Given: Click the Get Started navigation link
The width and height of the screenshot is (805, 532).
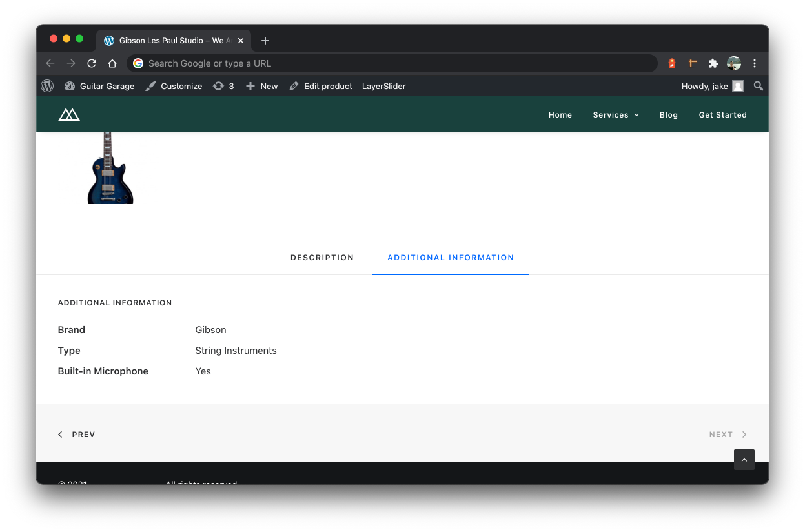Looking at the screenshot, I should coord(722,114).
